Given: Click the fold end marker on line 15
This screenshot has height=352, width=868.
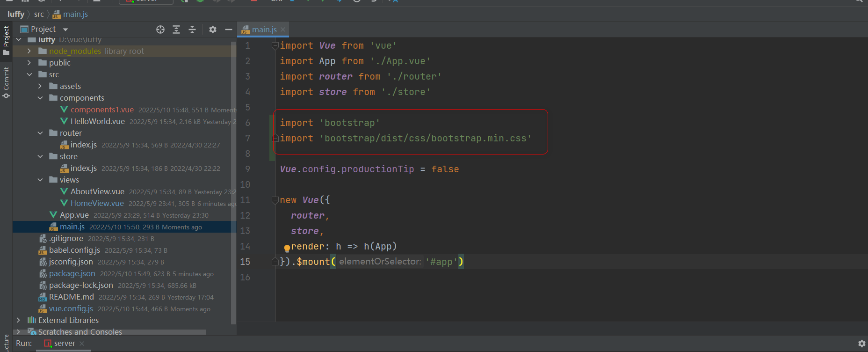Looking at the screenshot, I should (275, 262).
